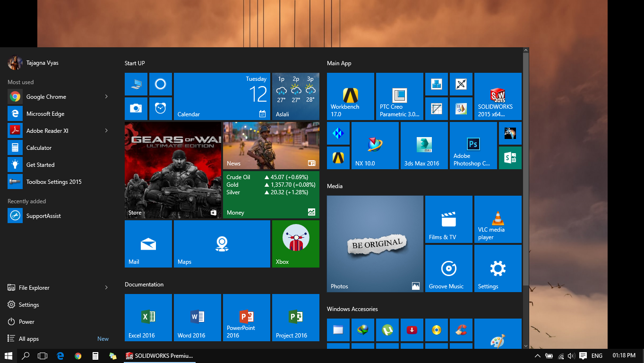Screen dimensions: 644x363
Task: Open the Weather tile for Asali
Action: coord(296,96)
